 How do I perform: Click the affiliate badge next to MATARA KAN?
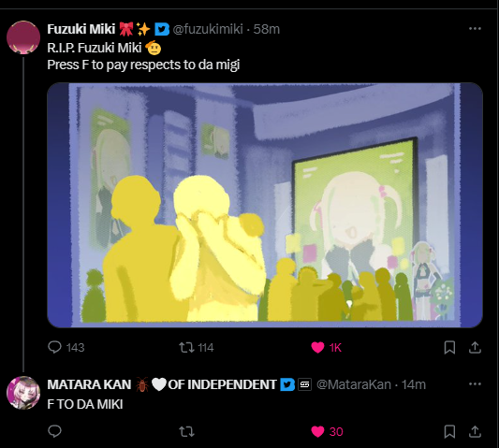[x=304, y=384]
